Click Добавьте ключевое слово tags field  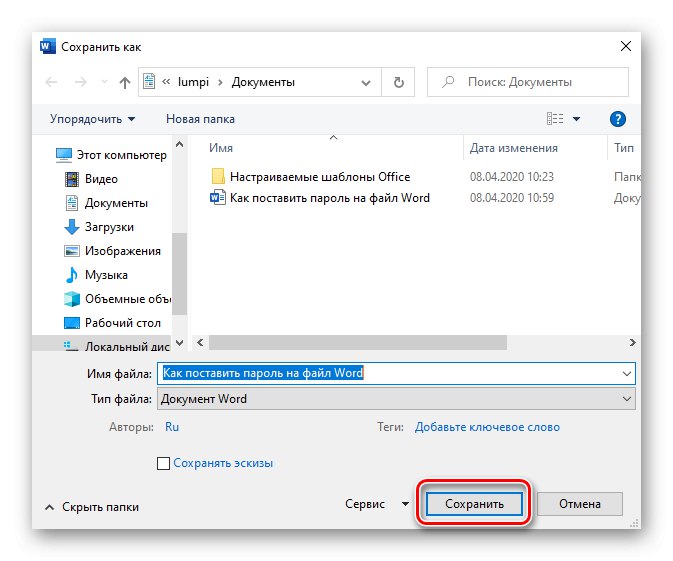tap(487, 427)
